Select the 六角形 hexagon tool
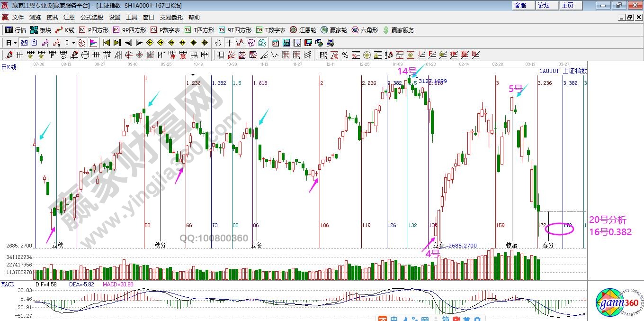 click(x=365, y=30)
